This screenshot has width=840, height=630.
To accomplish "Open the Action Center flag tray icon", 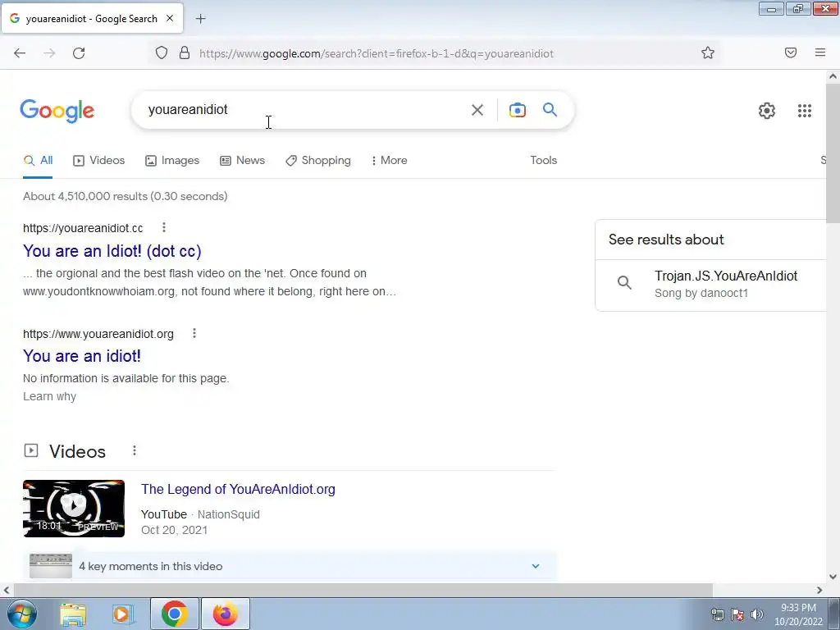I will [737, 614].
